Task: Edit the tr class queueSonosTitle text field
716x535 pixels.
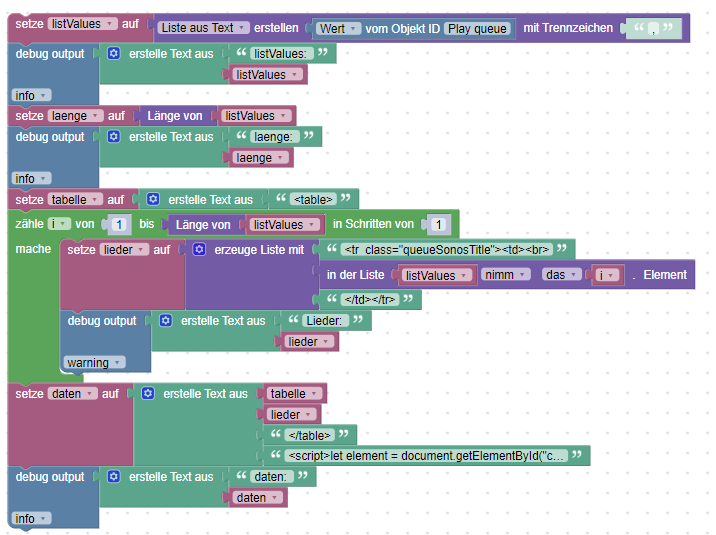Action: tap(447, 250)
